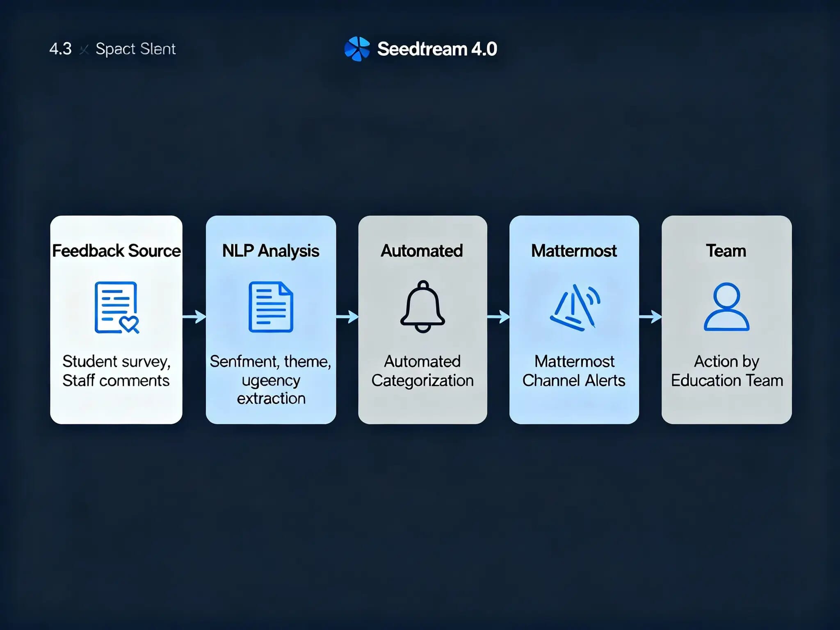Select the Feedback Source heading
The width and height of the screenshot is (840, 630).
pyautogui.click(x=116, y=251)
